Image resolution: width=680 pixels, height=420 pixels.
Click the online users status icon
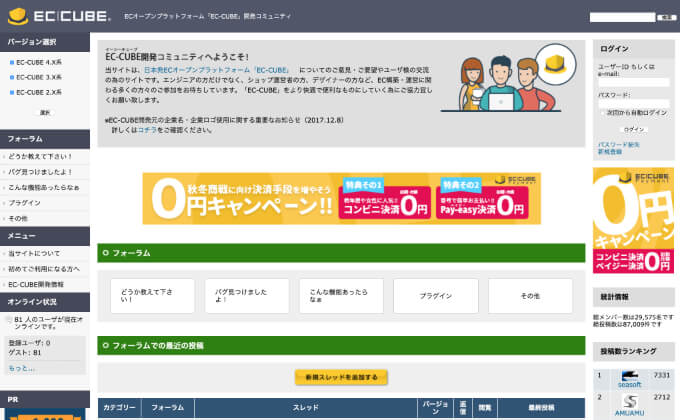9,320
